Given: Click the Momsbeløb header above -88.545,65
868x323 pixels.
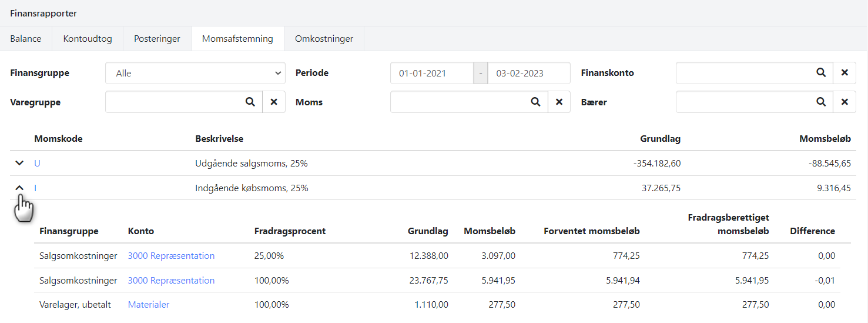Looking at the screenshot, I should point(825,139).
